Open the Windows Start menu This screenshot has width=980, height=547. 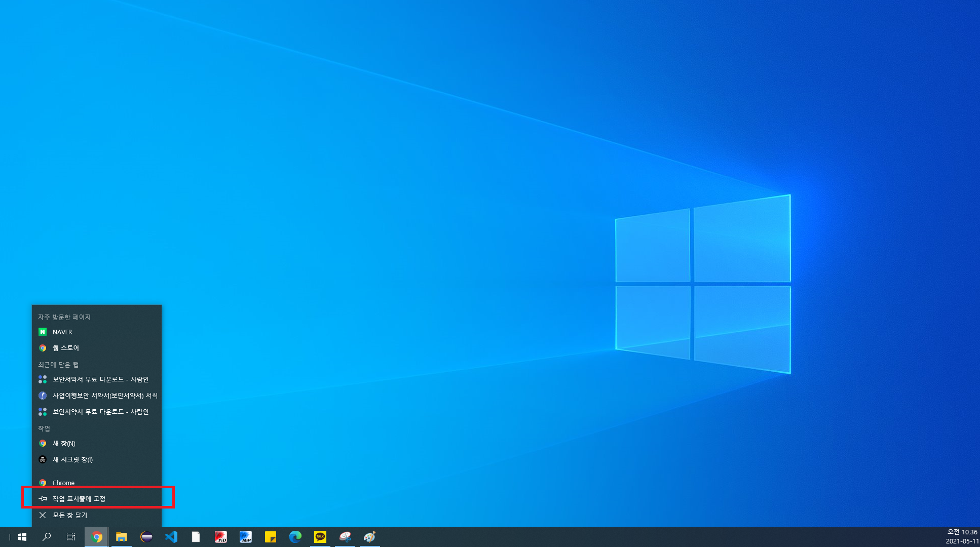[22, 537]
